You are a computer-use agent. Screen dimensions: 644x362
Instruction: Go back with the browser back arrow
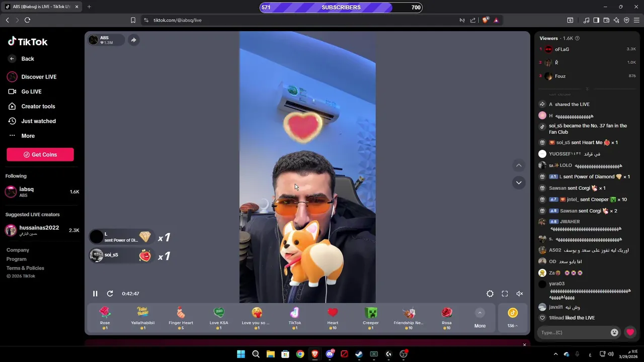click(x=7, y=20)
